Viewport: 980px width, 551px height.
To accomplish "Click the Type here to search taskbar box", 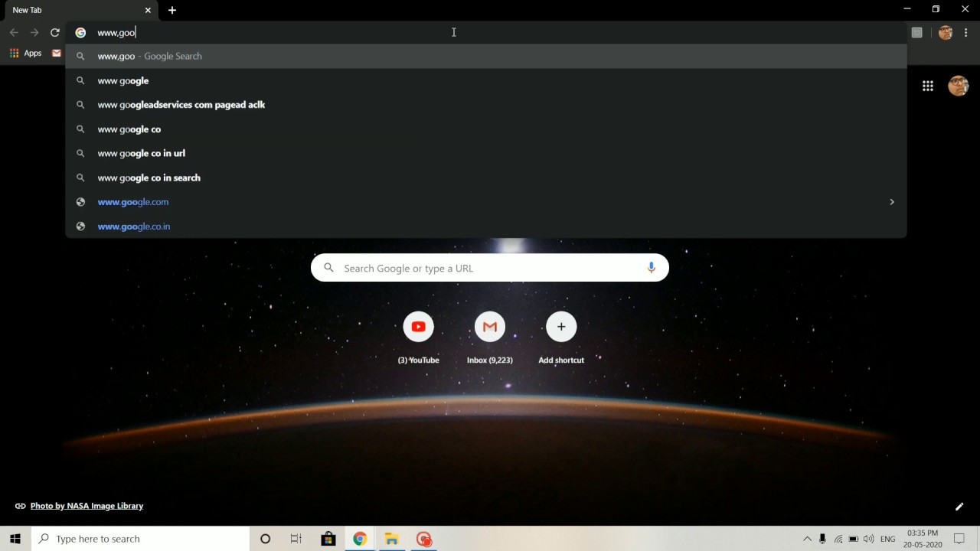I will click(x=140, y=539).
